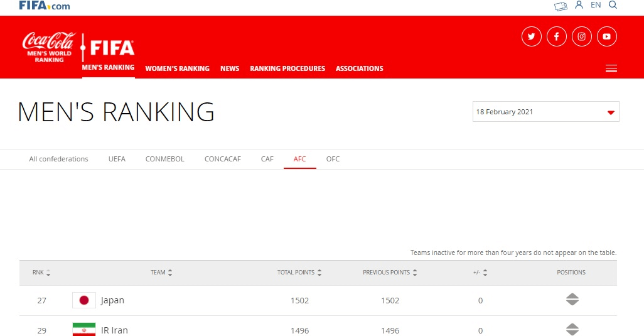This screenshot has width=644, height=336.
Task: Switch to the UEFA confederation tab
Action: (117, 159)
